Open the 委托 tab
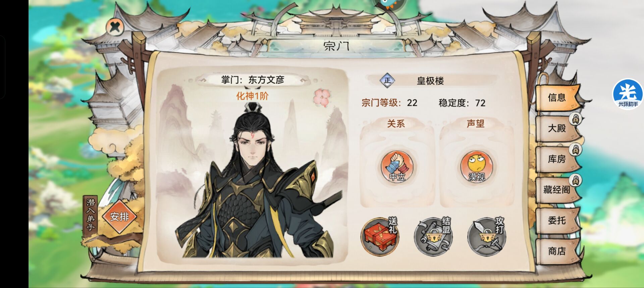This screenshot has height=288, width=644. click(557, 220)
